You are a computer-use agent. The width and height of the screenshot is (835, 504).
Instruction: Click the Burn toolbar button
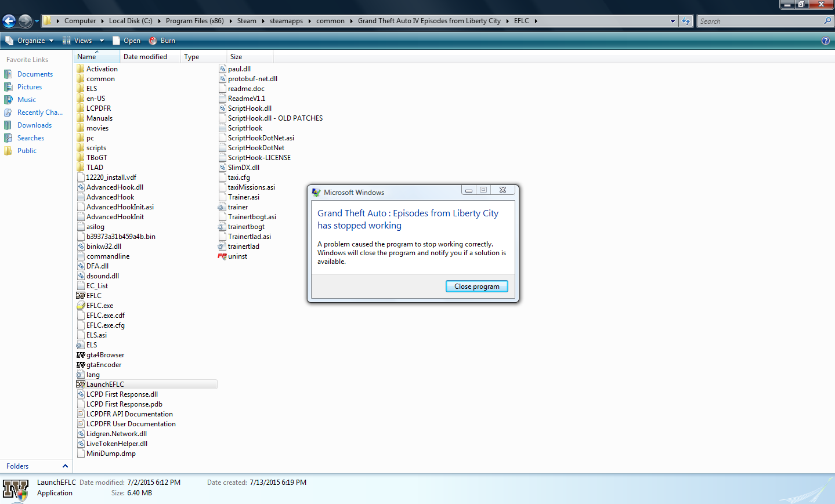(162, 41)
